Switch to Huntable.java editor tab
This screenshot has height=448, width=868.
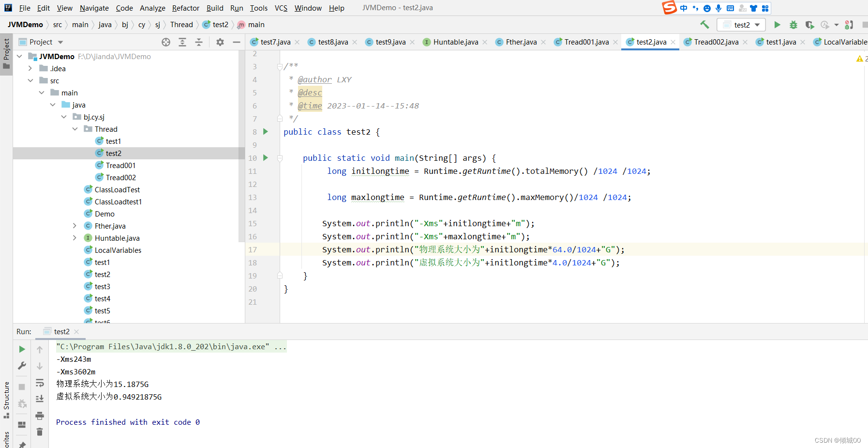455,42
